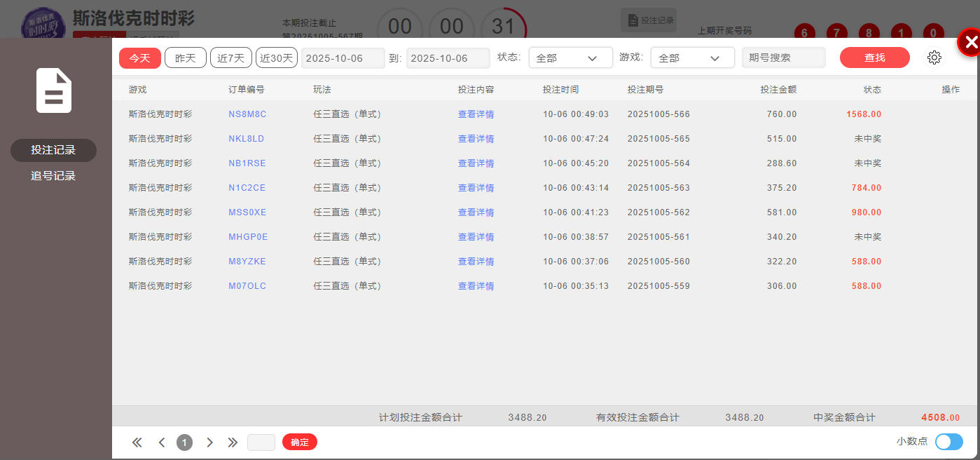Viewport: 980px width, 460px height.
Task: Expand the 状态 status dropdown
Action: (570, 57)
